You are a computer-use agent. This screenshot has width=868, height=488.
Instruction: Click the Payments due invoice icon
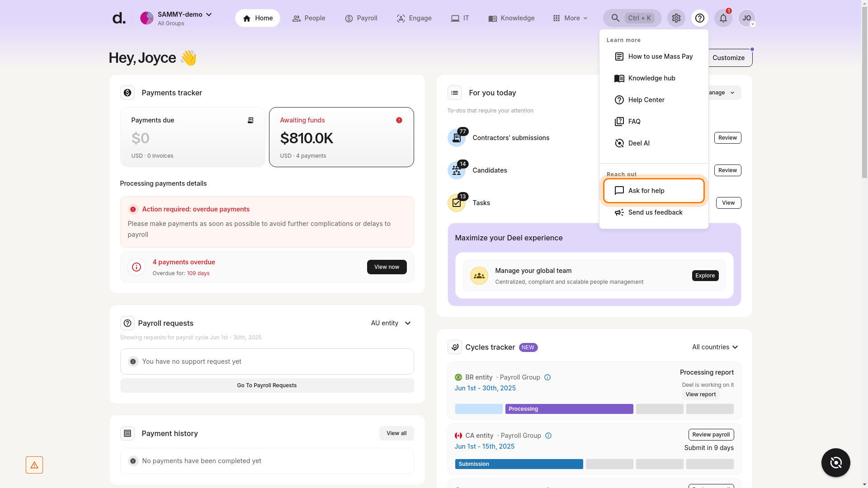[x=250, y=120]
